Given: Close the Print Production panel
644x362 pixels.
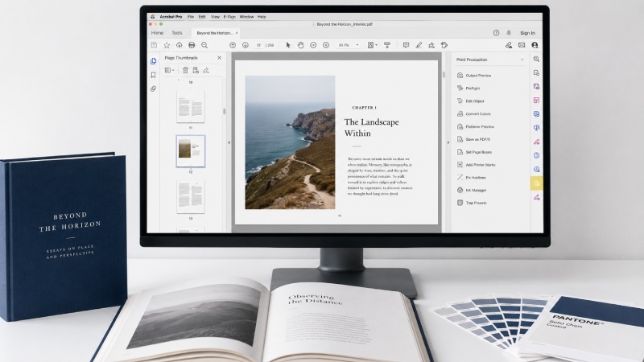Looking at the screenshot, I should pos(522,60).
